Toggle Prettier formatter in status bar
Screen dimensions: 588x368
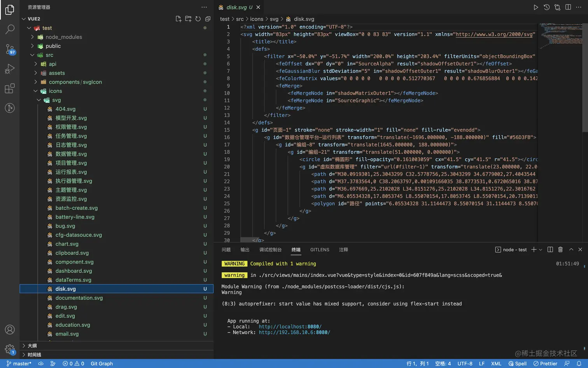545,363
